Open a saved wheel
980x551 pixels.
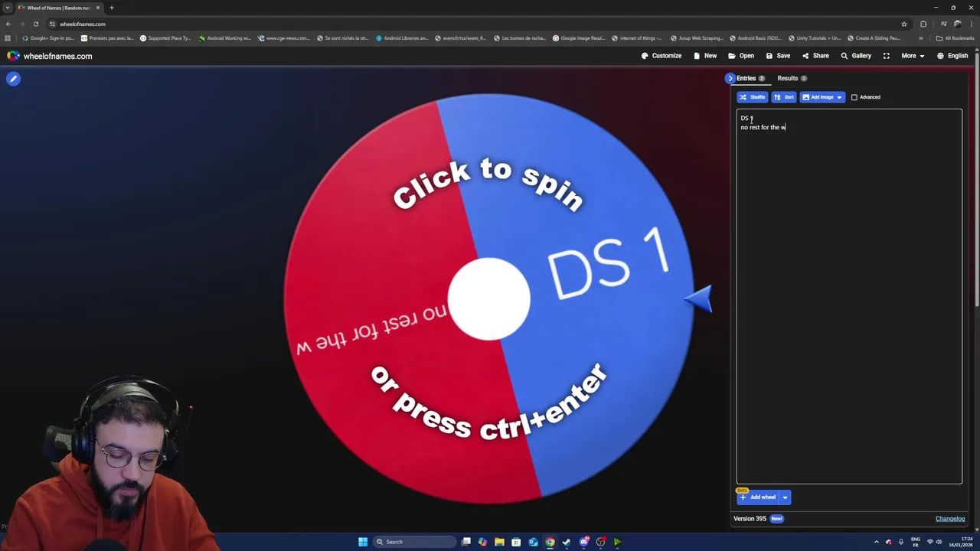click(x=741, y=56)
